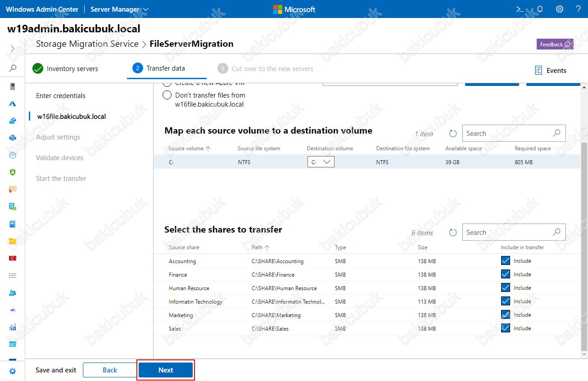The image size is (588, 381).
Task: Open the sidebar Settings gear at bottom
Action: pyautogui.click(x=13, y=371)
